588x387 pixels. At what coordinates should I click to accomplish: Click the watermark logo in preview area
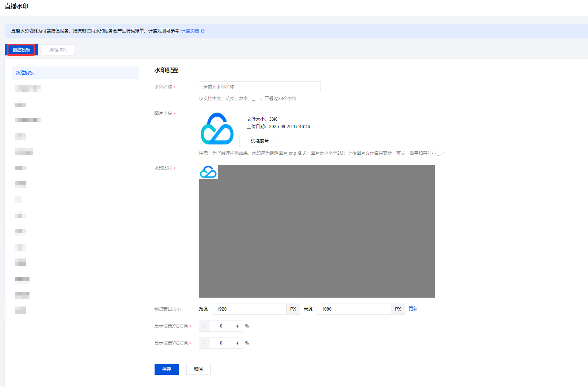pyautogui.click(x=208, y=172)
